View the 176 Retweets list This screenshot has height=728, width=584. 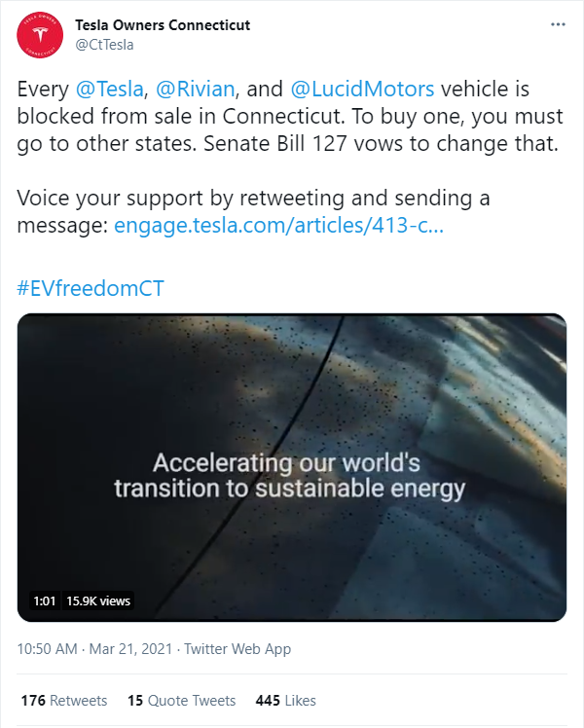[64, 700]
